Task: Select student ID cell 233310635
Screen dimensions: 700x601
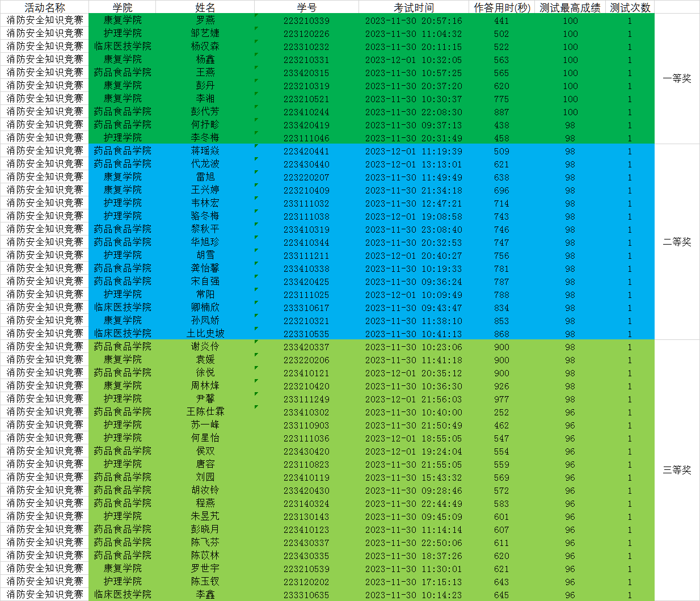Action: pos(306,595)
